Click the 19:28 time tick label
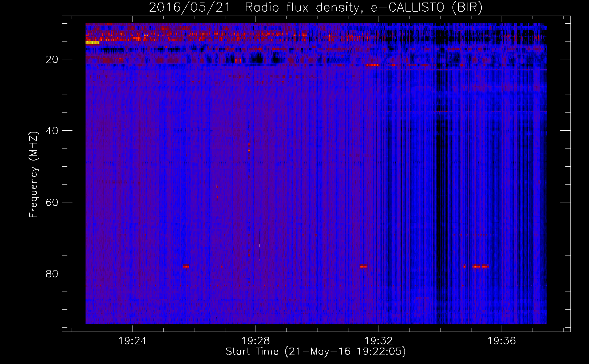589x364 pixels. pyautogui.click(x=256, y=341)
